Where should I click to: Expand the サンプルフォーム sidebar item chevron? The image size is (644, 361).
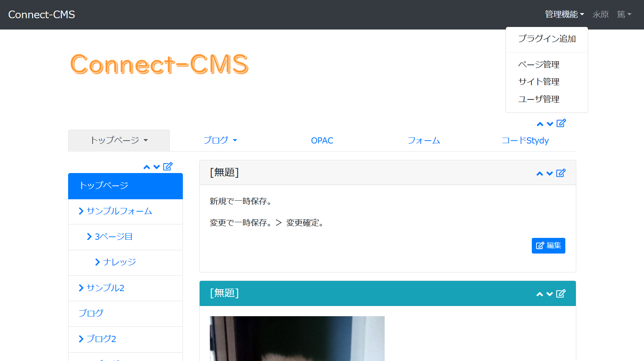pos(81,211)
